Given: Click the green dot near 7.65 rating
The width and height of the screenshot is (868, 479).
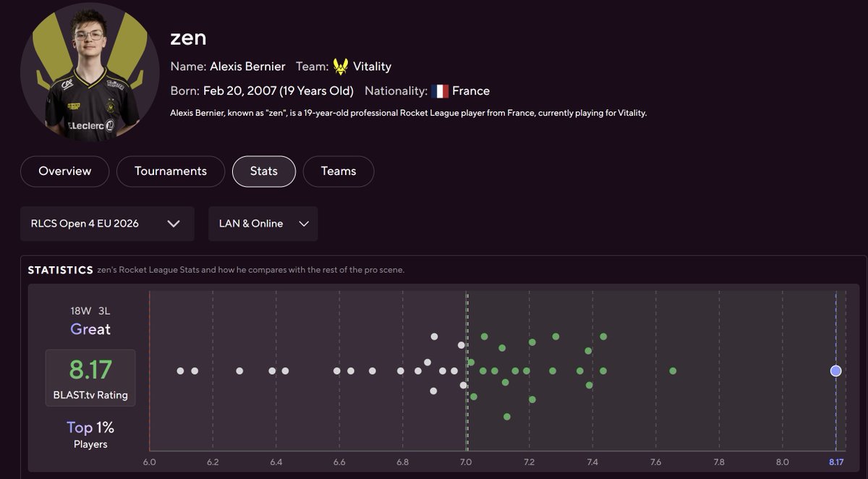Looking at the screenshot, I should point(673,370).
